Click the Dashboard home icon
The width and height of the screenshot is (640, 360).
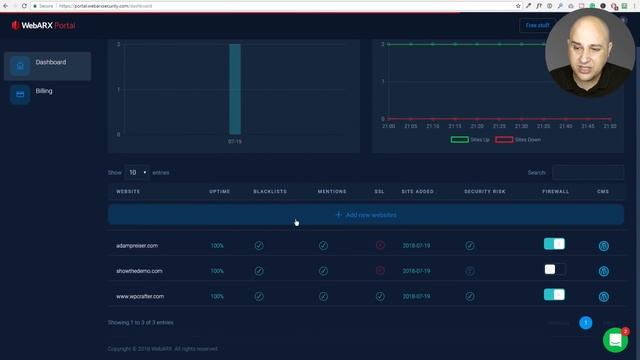[x=20, y=66]
